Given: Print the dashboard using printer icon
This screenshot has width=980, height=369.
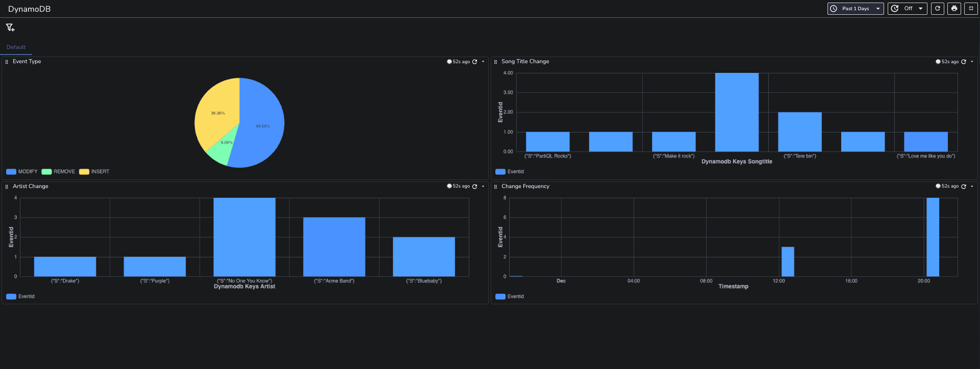Looking at the screenshot, I should click(954, 9).
